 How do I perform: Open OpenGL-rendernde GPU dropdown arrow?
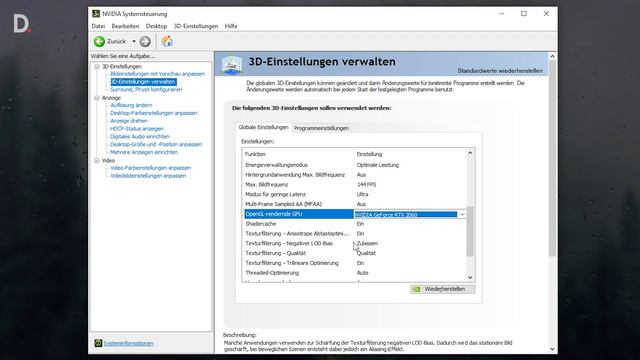462,214
